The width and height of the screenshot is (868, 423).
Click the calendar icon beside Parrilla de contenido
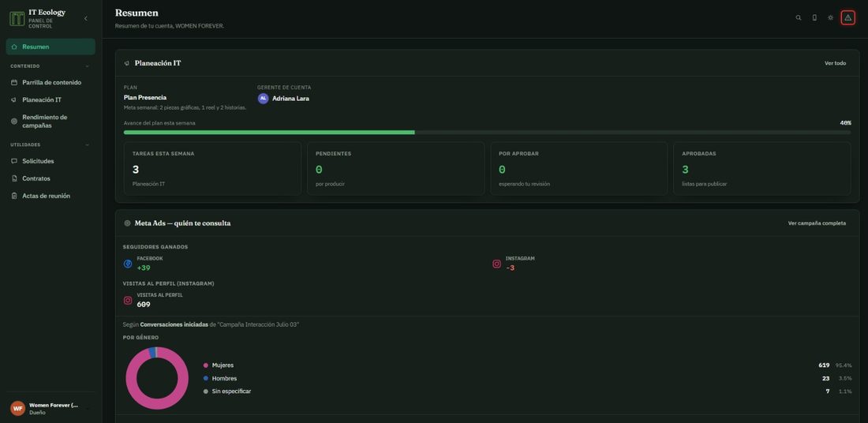(14, 83)
